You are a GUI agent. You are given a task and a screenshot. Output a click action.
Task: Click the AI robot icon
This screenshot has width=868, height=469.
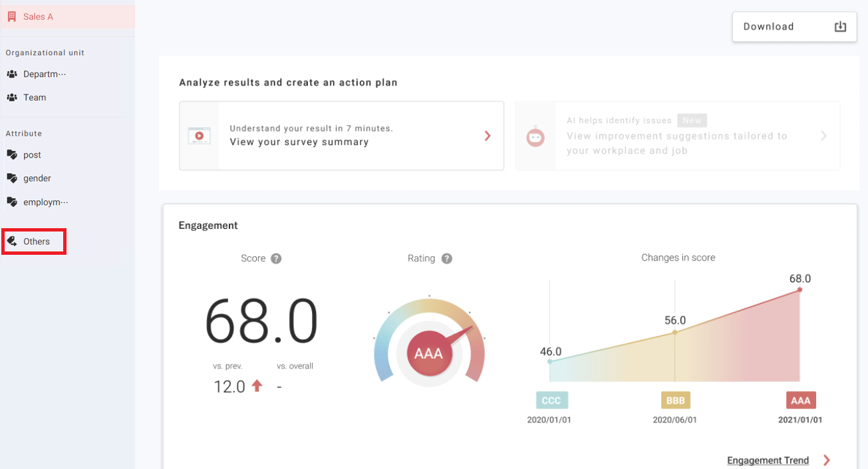pos(535,136)
